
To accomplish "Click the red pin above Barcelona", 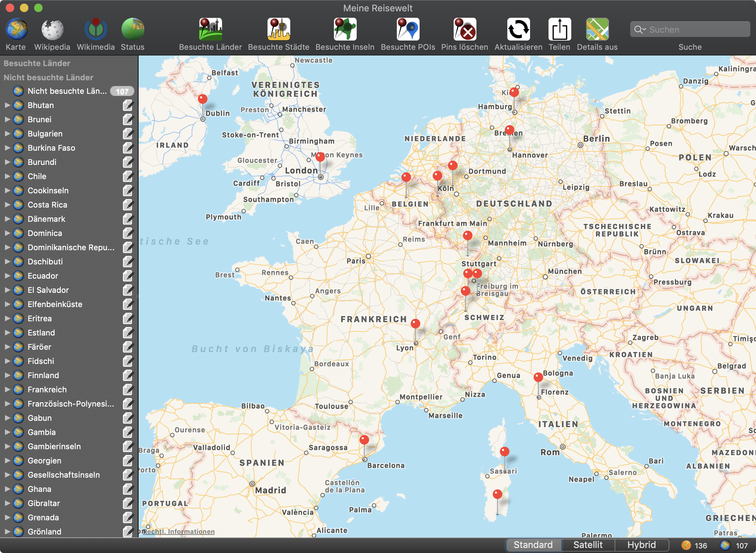I will 364,440.
